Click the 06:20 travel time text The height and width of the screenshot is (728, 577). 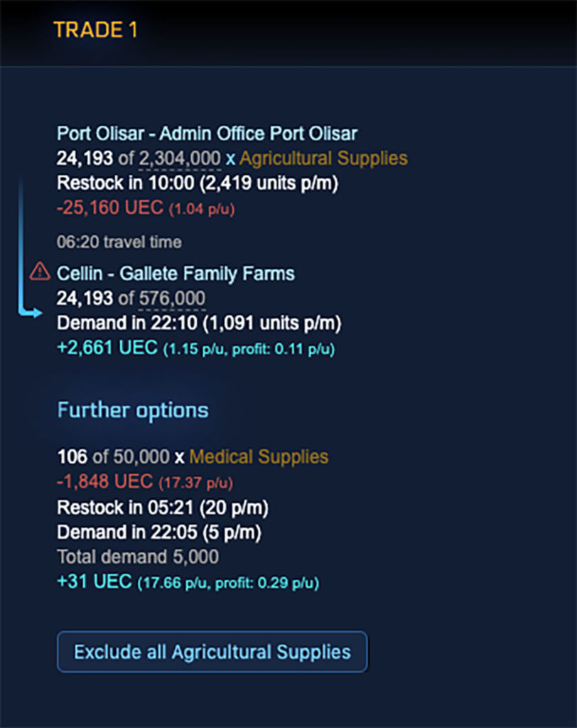119,242
